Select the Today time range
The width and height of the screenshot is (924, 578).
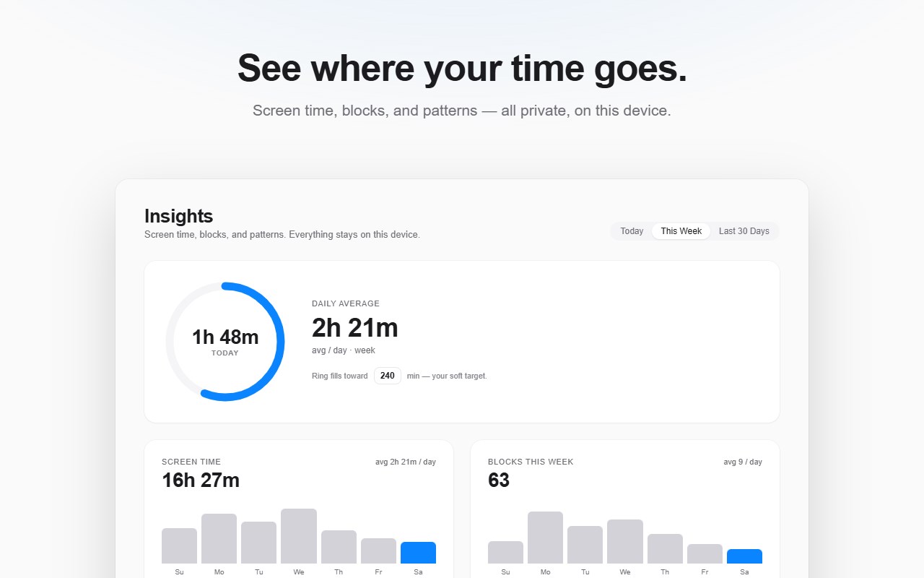click(632, 231)
